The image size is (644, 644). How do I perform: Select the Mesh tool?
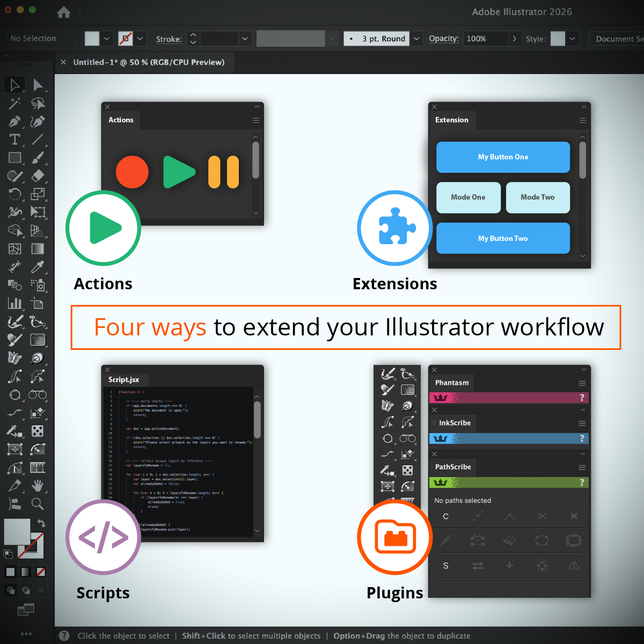click(15, 249)
